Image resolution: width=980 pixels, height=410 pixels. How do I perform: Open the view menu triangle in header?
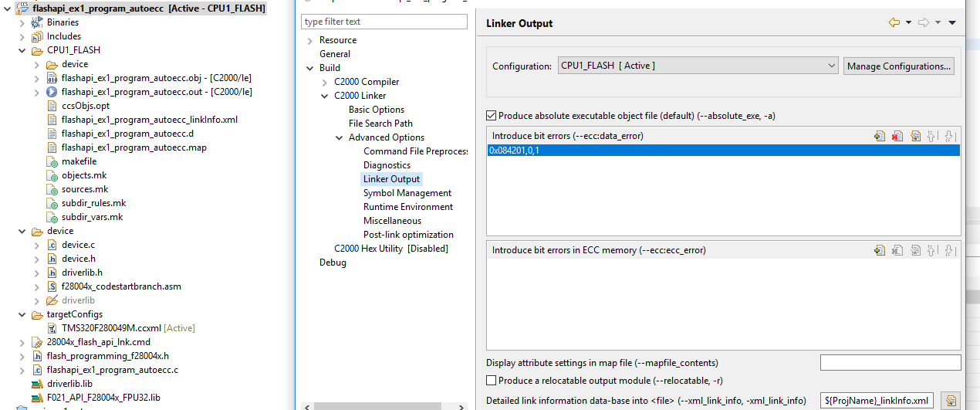(x=952, y=23)
